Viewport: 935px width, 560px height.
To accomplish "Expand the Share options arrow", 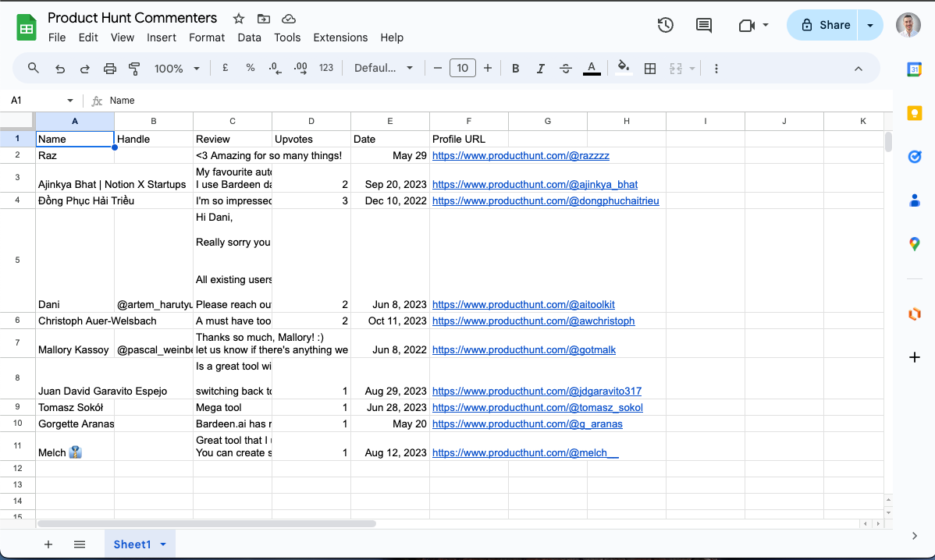I will pos(870,25).
